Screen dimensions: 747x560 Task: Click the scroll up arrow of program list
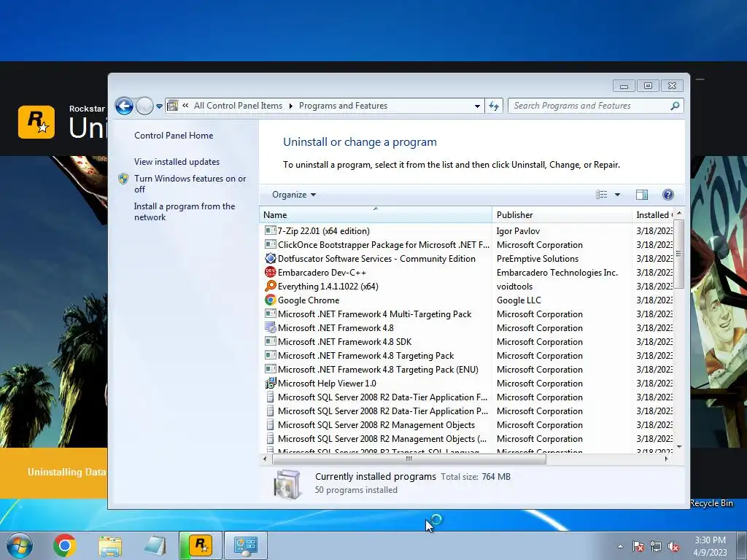pos(679,214)
